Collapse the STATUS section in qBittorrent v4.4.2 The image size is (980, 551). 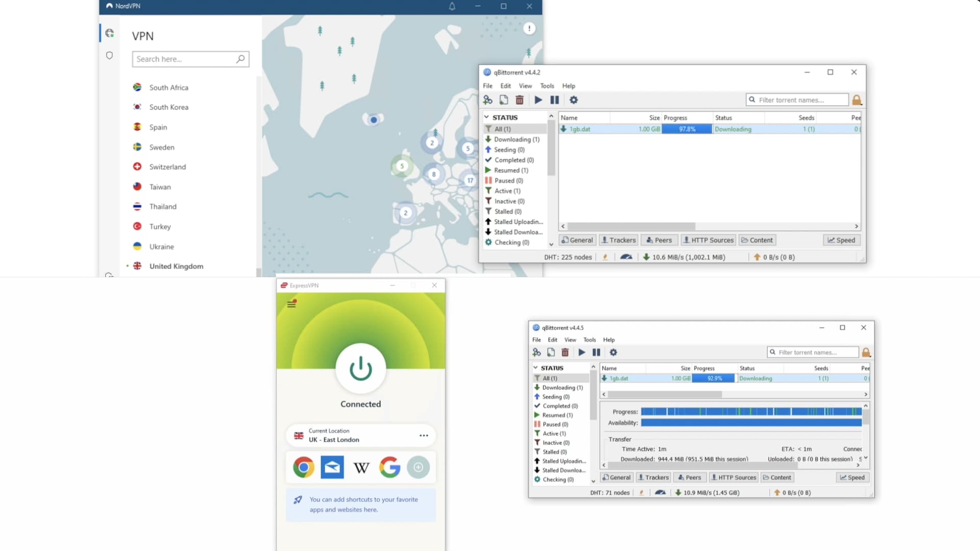(x=486, y=117)
